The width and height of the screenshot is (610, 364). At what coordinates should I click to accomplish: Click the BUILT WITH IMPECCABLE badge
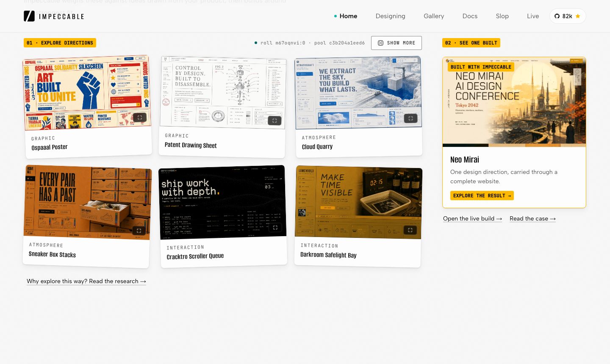[x=481, y=67]
